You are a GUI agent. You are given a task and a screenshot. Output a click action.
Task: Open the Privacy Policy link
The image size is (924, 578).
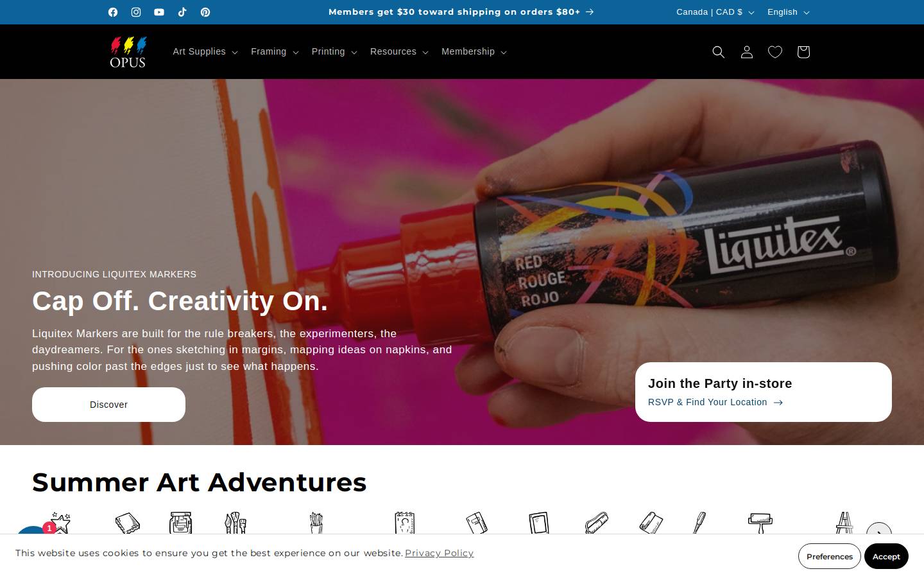click(439, 553)
